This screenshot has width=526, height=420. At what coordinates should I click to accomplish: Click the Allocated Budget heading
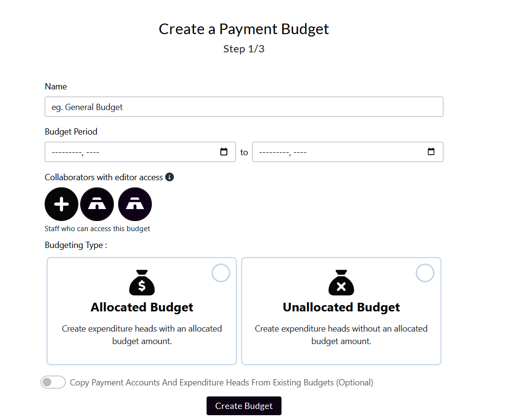tap(142, 308)
